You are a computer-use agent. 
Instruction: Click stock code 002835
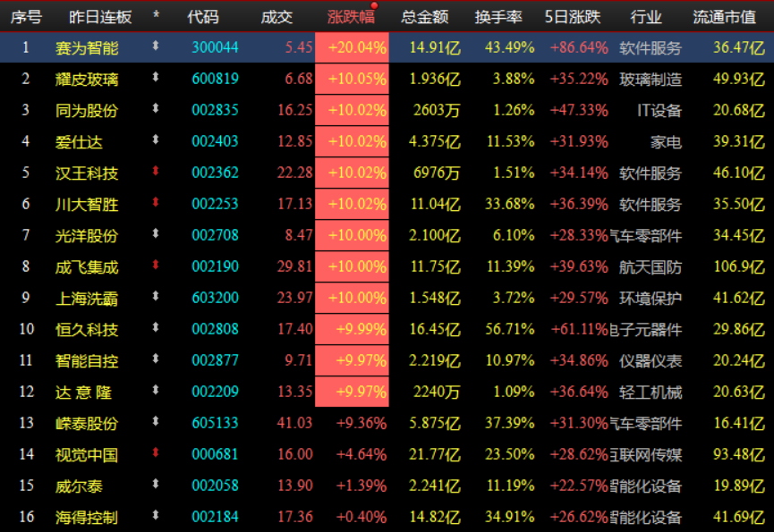(x=216, y=110)
